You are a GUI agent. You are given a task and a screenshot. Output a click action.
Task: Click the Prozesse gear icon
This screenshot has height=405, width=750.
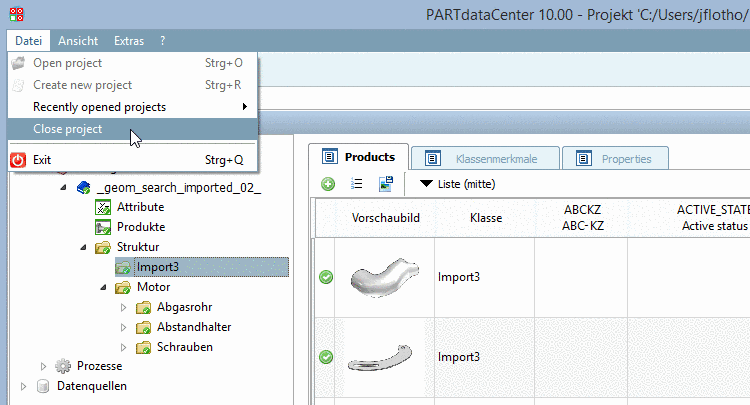tap(63, 366)
